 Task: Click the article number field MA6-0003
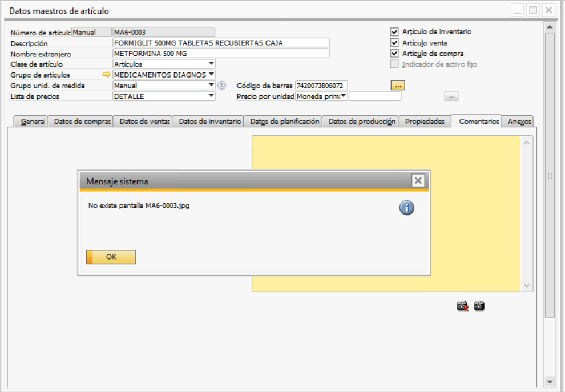tap(164, 32)
